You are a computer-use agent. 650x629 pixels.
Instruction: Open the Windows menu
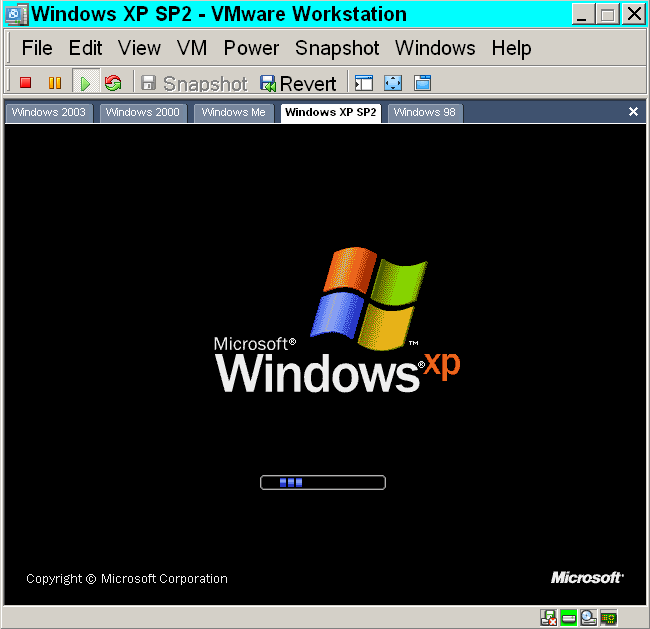point(435,48)
